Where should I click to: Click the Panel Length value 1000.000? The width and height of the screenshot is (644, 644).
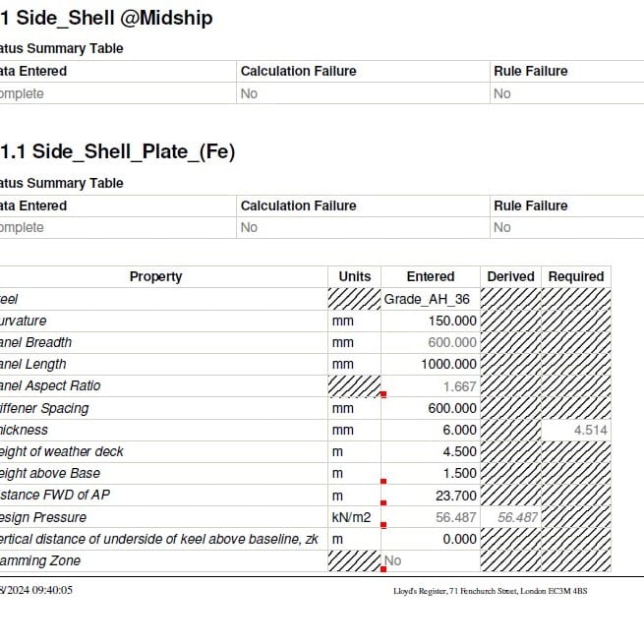coord(448,364)
